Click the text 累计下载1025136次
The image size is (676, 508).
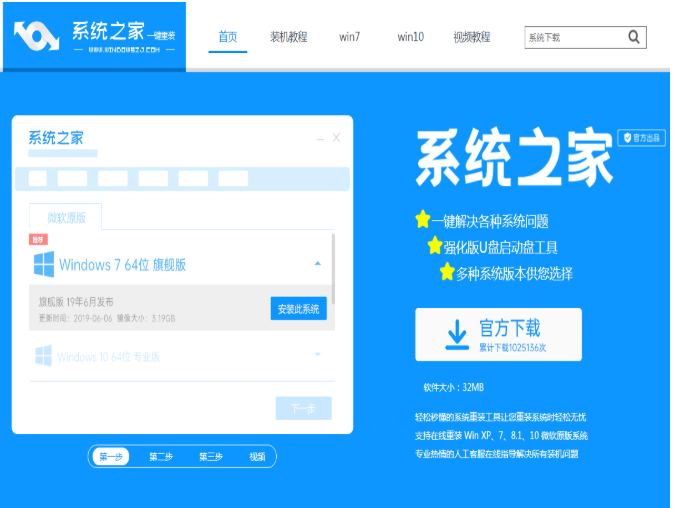(513, 348)
